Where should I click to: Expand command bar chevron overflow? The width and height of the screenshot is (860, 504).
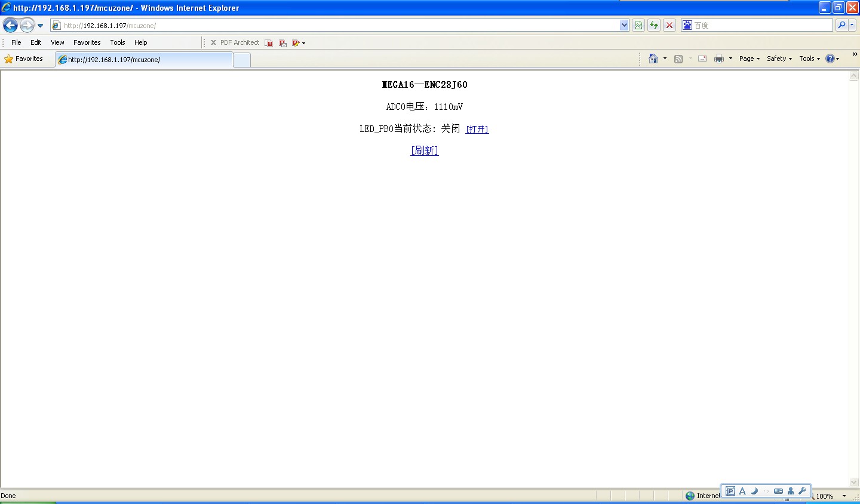coord(855,54)
